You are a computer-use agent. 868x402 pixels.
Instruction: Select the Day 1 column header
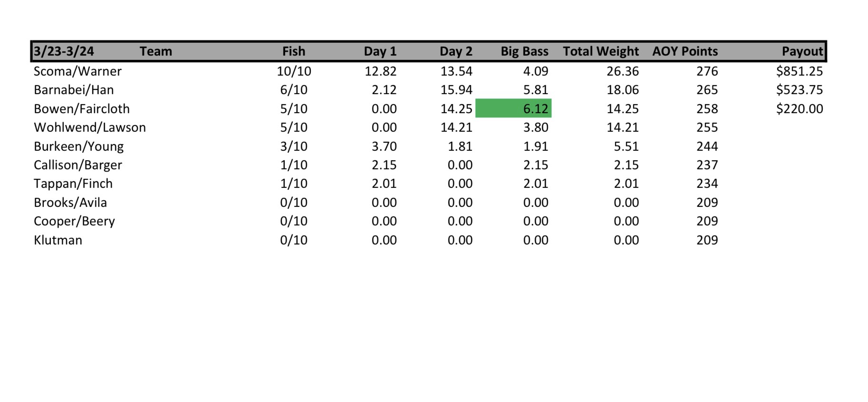coord(380,51)
